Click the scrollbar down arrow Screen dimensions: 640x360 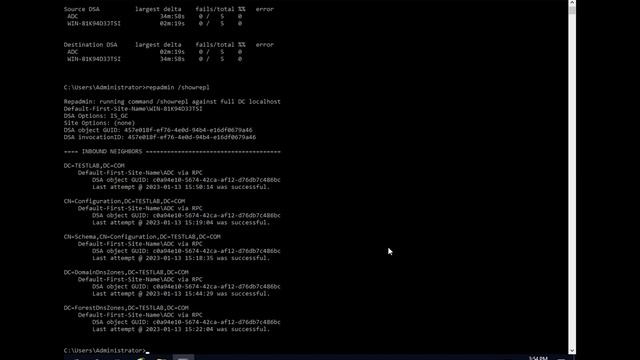point(572,351)
